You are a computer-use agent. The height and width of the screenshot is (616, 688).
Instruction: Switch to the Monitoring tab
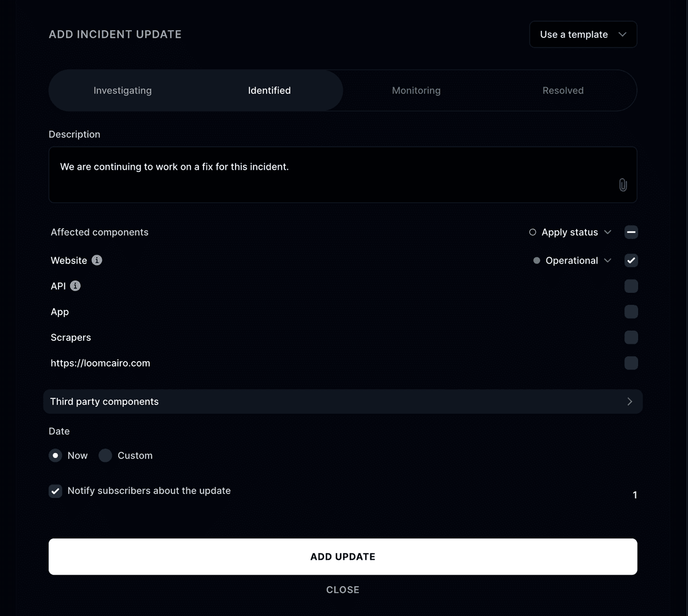(x=416, y=90)
